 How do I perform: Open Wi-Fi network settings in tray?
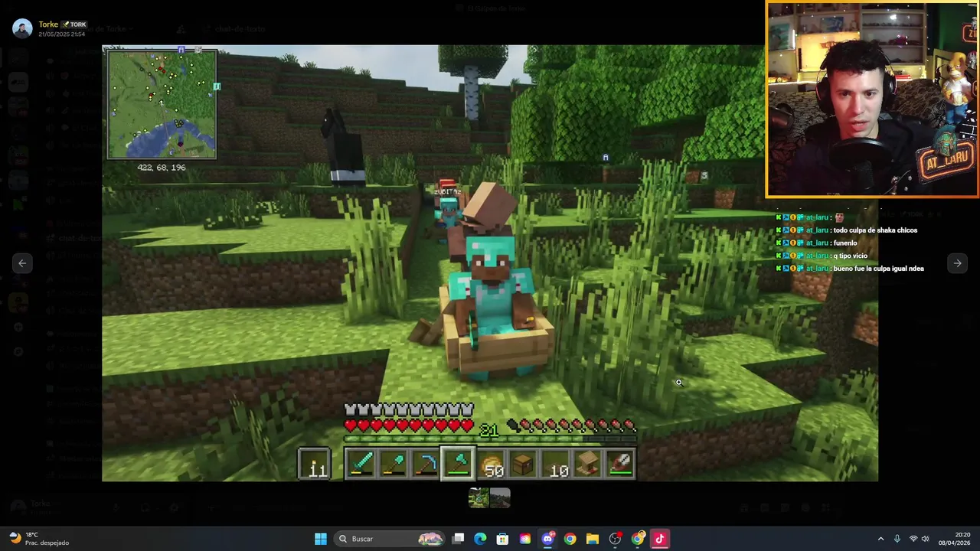point(913,539)
